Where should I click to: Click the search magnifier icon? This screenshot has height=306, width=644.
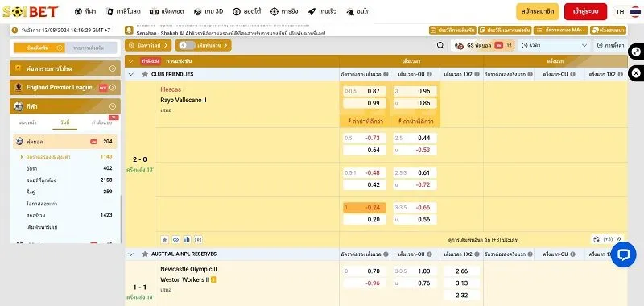coord(440,46)
